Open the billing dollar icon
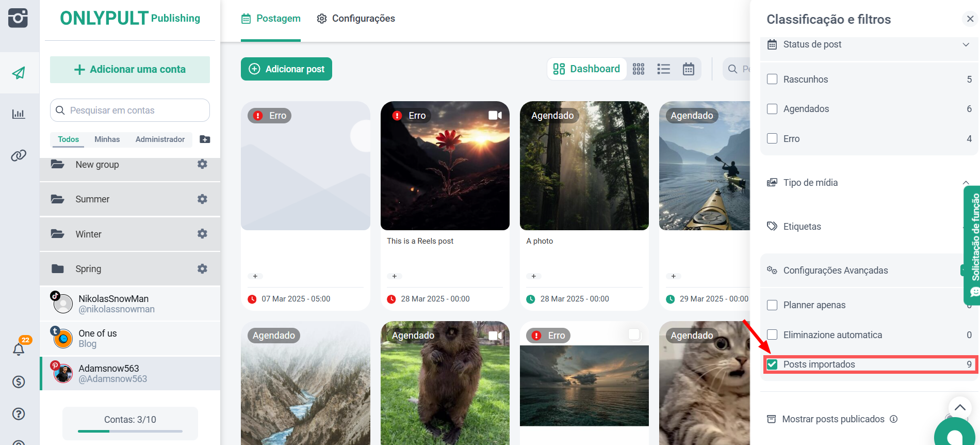 click(19, 382)
